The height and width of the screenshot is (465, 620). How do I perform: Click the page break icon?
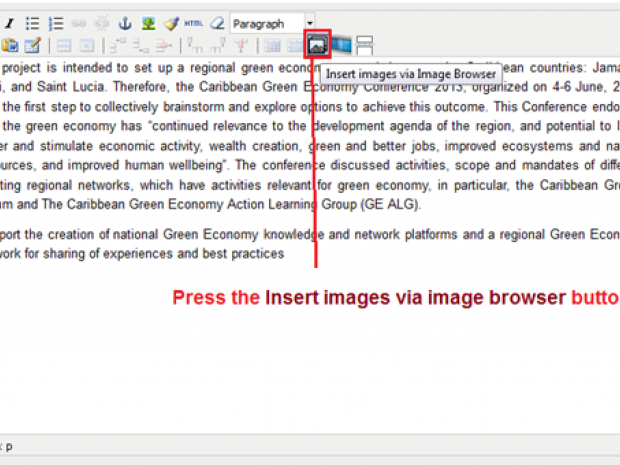tap(365, 45)
